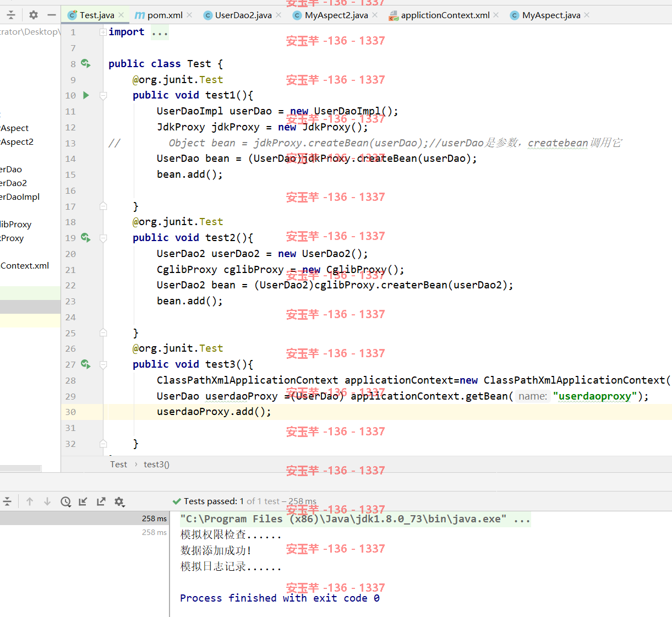Export test results icon
672x617 pixels.
(x=101, y=501)
